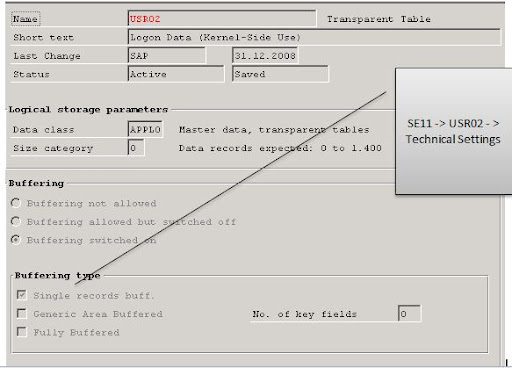Click the date field 31.12.2008
Screen dimensions: 512x368
[265, 55]
